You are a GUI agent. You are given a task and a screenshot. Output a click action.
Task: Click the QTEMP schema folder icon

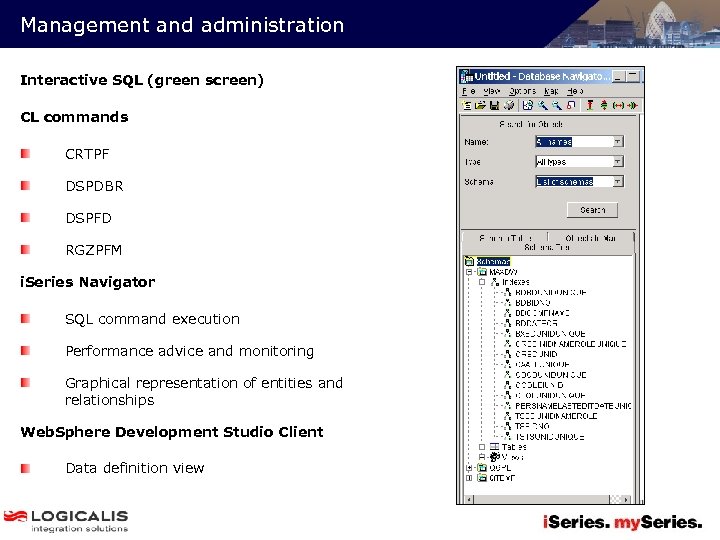[482, 478]
